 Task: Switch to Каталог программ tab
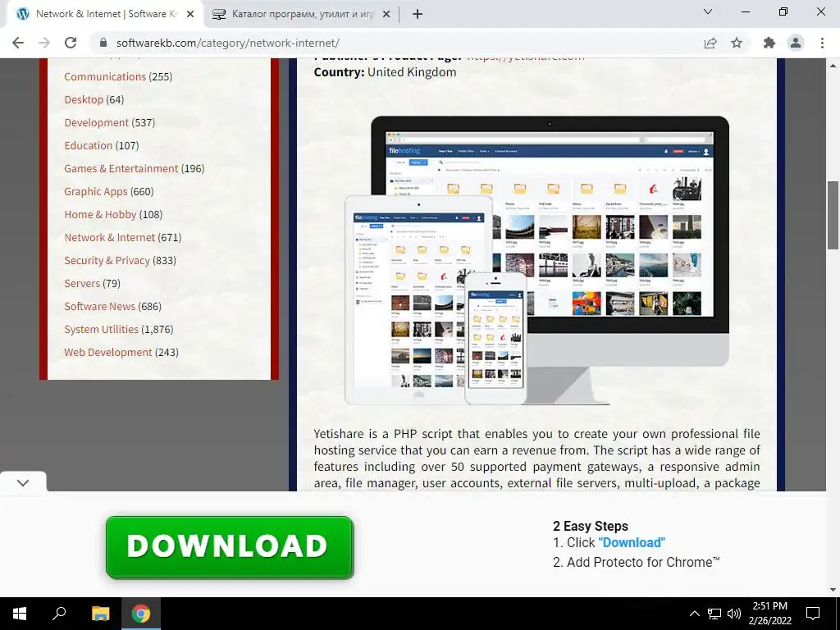click(302, 15)
